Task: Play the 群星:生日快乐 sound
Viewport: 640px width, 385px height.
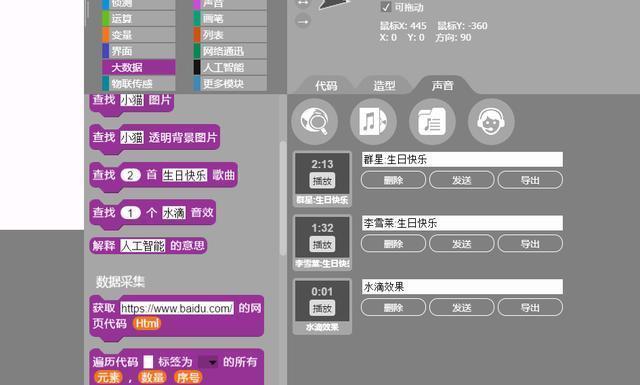Action: (322, 181)
